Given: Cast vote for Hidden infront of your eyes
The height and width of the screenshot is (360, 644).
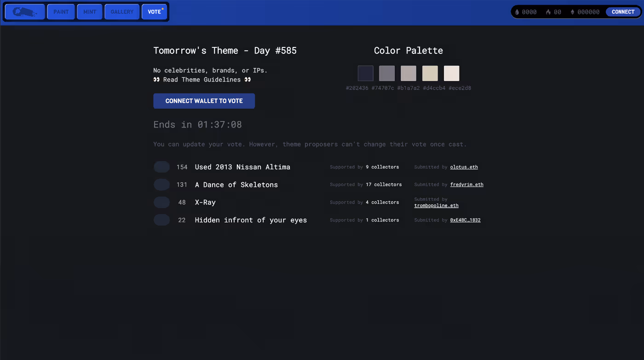Looking at the screenshot, I should click(x=161, y=220).
